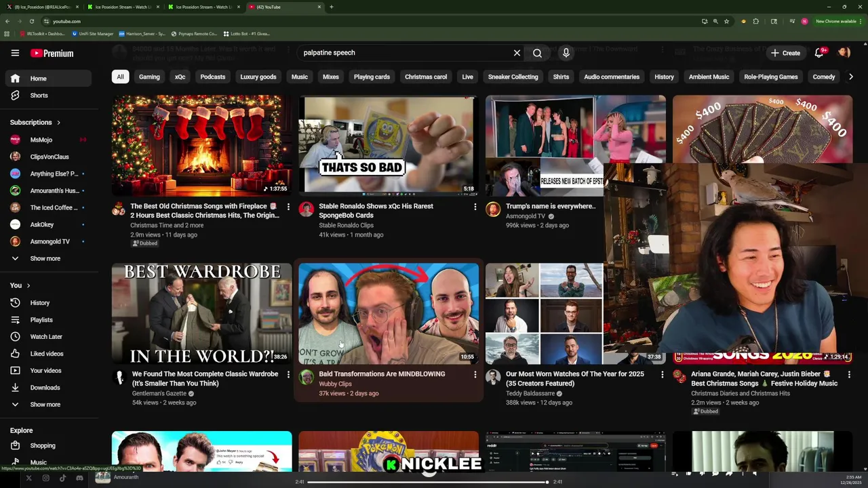The width and height of the screenshot is (868, 488).
Task: Select the Luxury goods filter chip
Action: (258, 77)
